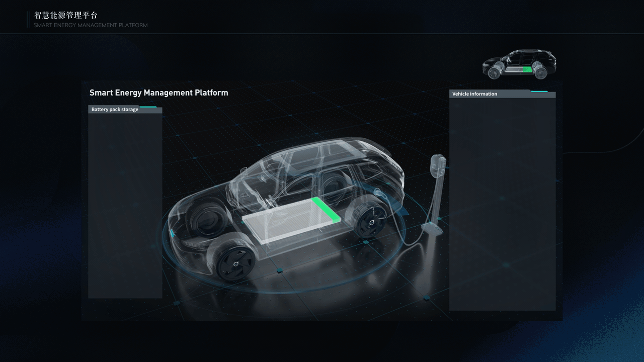Click the charging station pillar

[436, 195]
